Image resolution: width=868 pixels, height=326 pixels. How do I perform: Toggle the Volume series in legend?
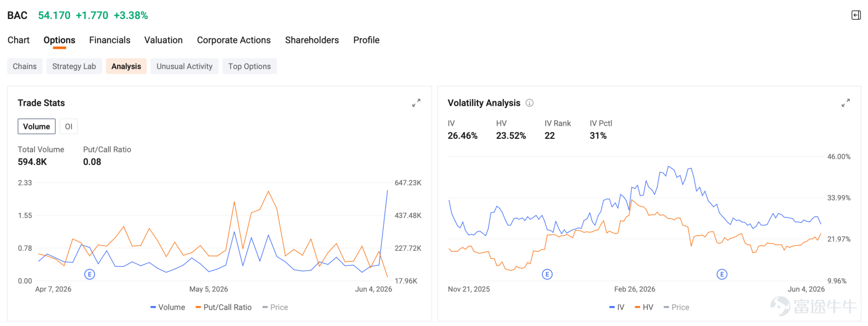click(x=168, y=308)
